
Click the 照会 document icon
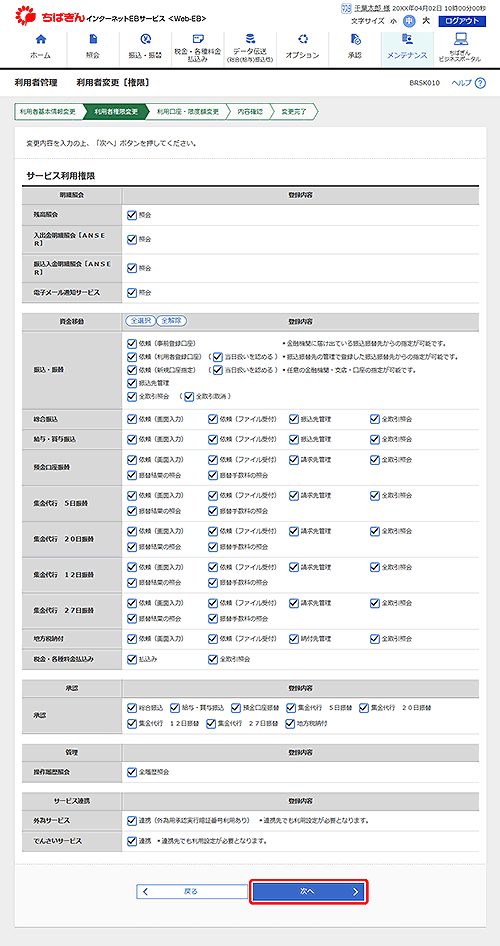(x=93, y=40)
